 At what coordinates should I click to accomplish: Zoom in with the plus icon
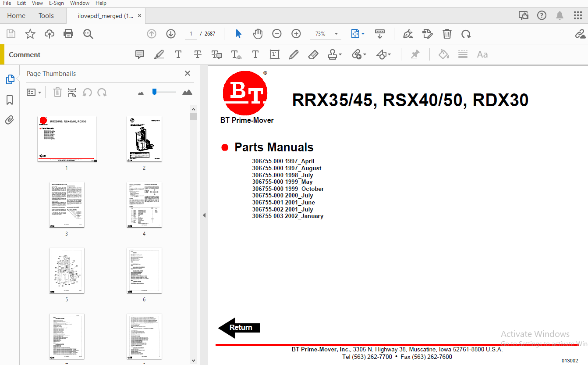[296, 34]
